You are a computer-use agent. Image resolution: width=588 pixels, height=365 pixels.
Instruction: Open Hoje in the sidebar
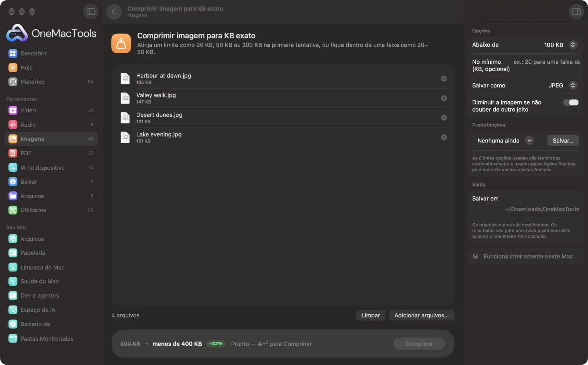click(51, 68)
